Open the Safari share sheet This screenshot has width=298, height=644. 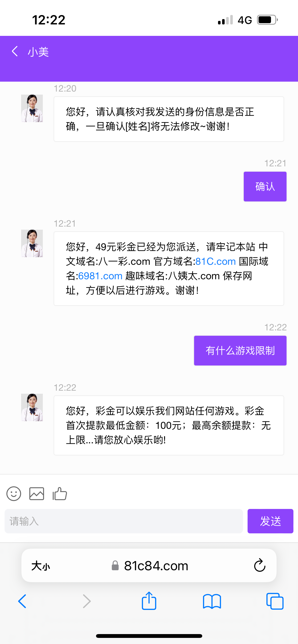tap(149, 601)
